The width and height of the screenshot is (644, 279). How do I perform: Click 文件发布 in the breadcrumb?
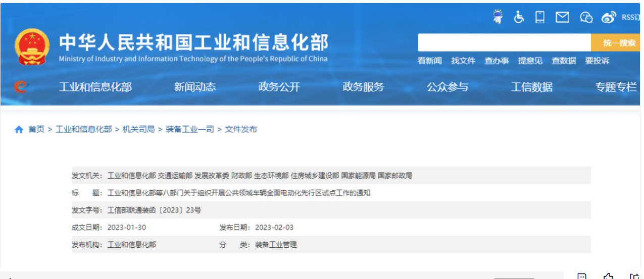coord(240,130)
